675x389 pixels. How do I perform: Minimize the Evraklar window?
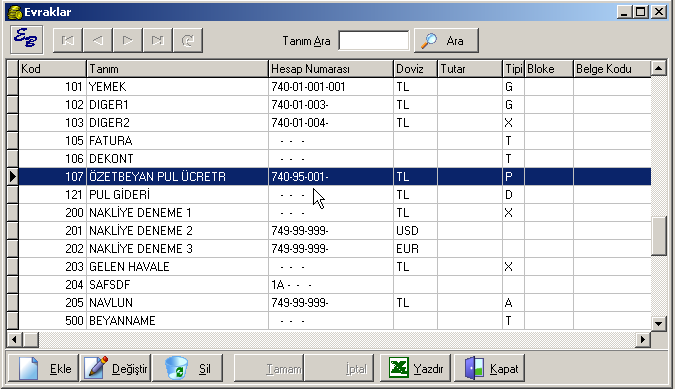point(624,12)
